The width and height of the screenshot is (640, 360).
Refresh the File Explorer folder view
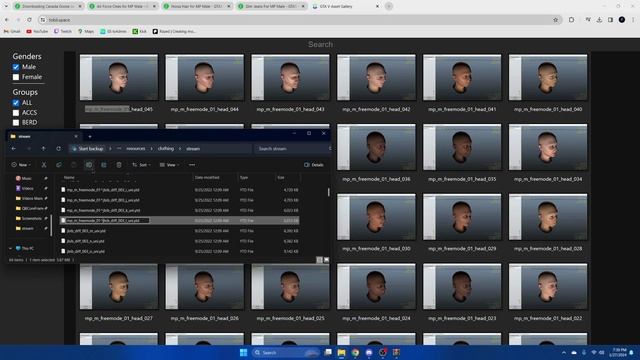(x=58, y=149)
